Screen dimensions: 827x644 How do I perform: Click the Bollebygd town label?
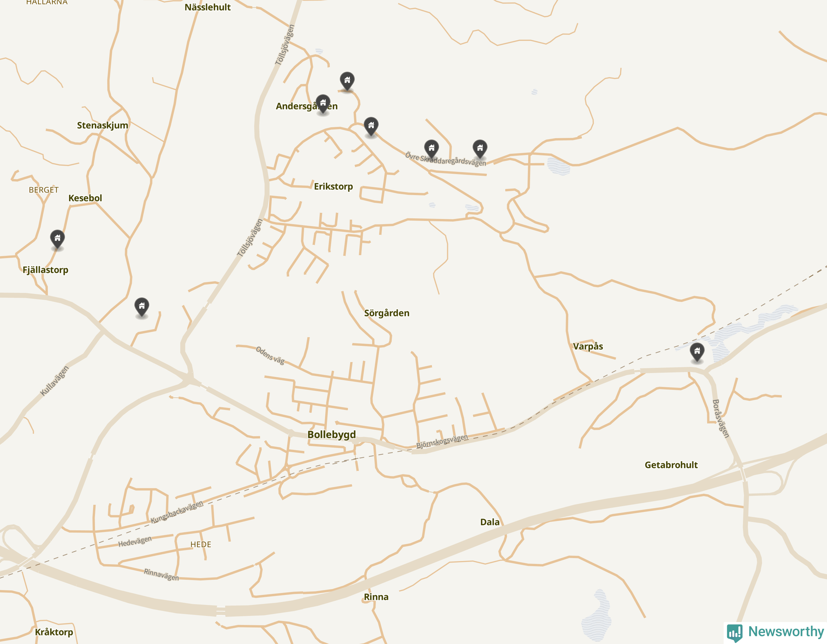tap(331, 434)
